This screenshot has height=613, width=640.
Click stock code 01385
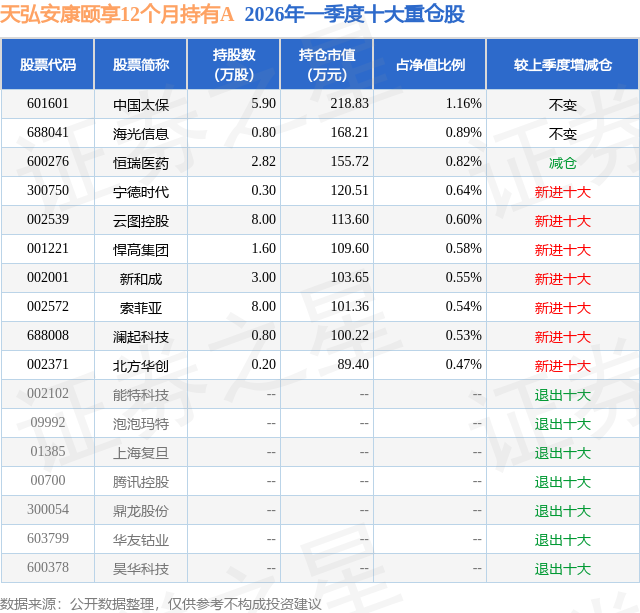(48, 451)
